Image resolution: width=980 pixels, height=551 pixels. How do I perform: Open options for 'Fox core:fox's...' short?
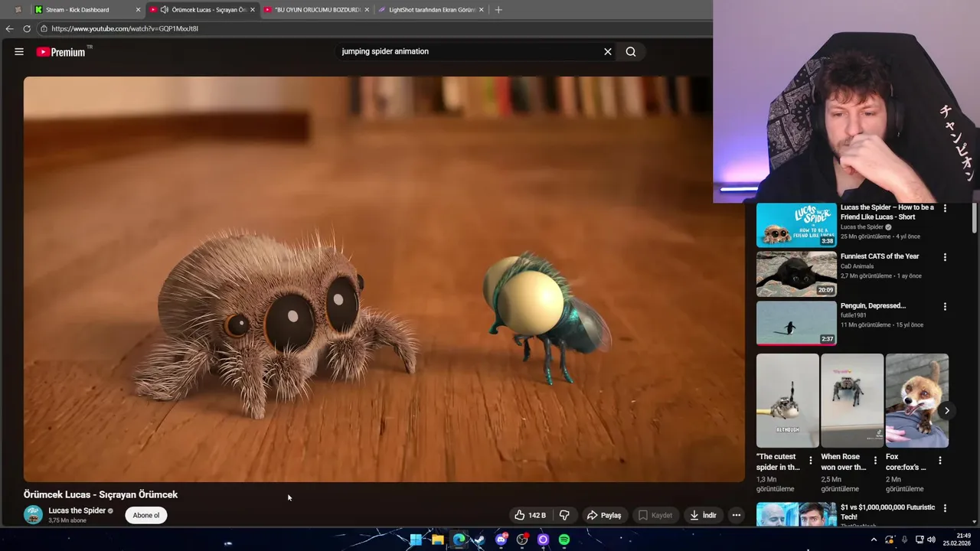point(940,461)
